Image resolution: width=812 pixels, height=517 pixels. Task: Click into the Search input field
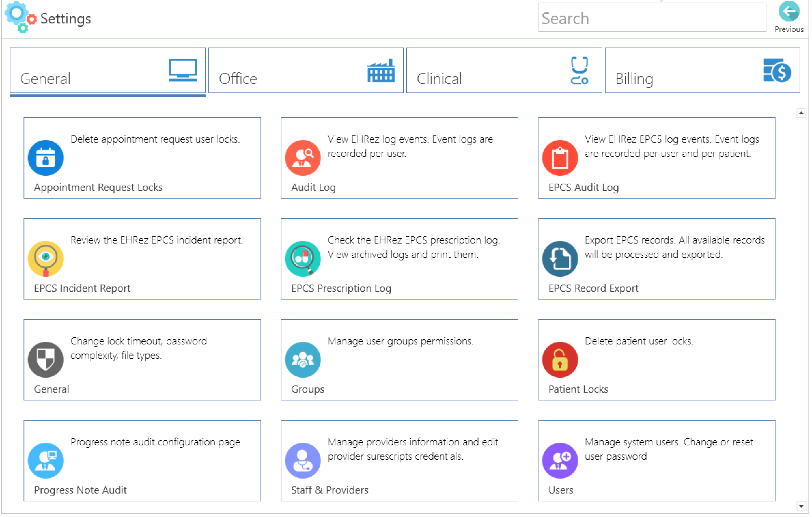652,18
